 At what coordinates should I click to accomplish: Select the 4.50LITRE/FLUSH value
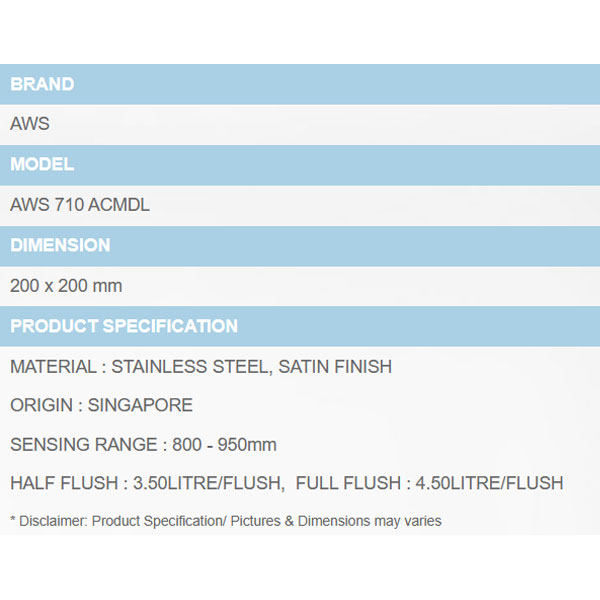[488, 484]
